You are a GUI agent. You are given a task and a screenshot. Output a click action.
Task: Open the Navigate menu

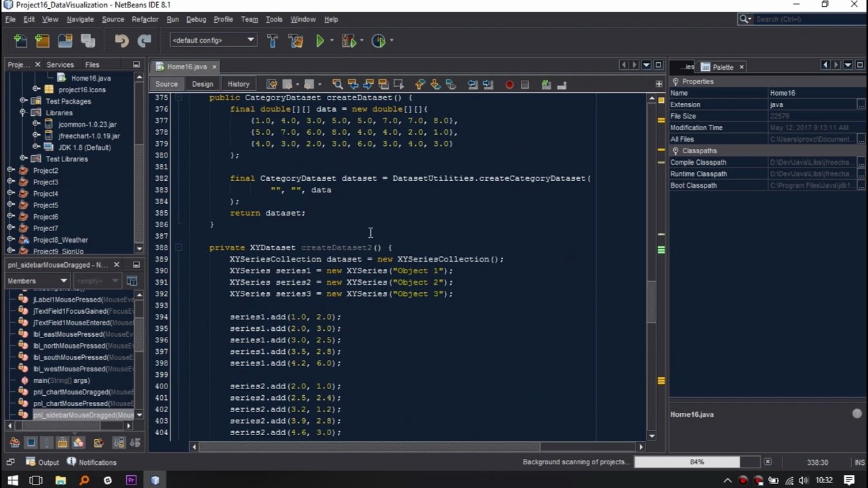pyautogui.click(x=80, y=19)
